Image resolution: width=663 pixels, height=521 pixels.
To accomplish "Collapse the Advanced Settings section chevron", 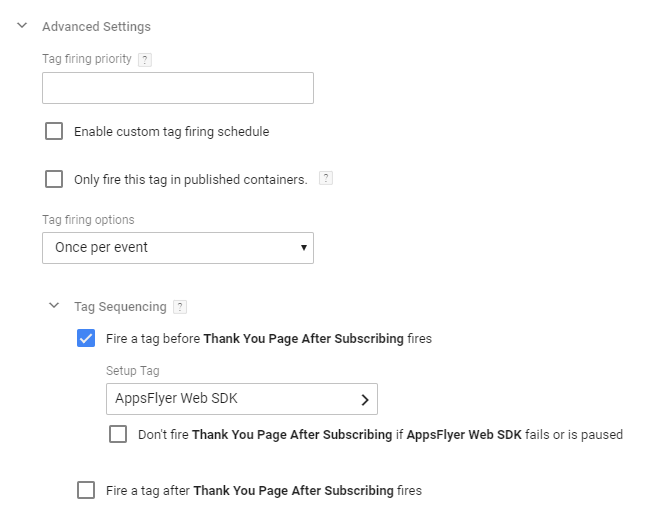I will pos(22,26).
